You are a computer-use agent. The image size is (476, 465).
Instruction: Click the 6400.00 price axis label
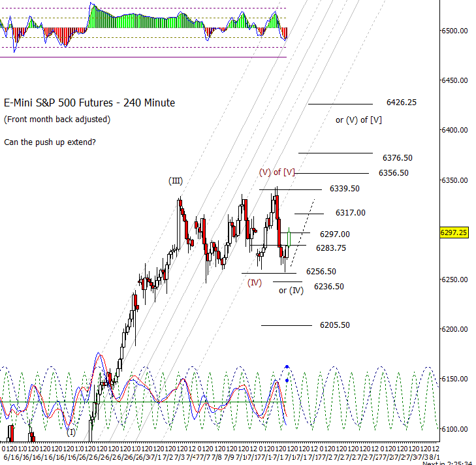(x=454, y=130)
